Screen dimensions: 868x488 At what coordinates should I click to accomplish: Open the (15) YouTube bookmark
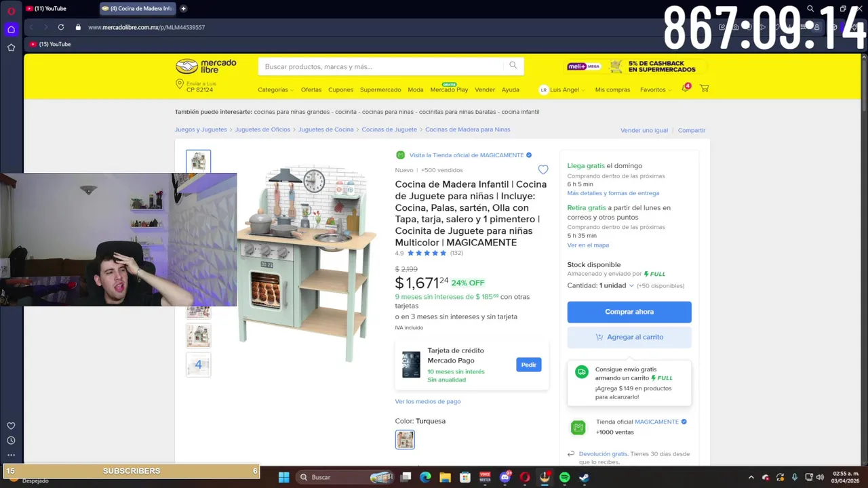pos(51,44)
